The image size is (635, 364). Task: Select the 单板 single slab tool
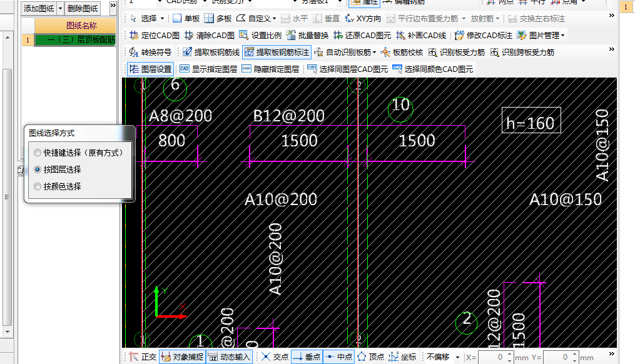point(186,19)
